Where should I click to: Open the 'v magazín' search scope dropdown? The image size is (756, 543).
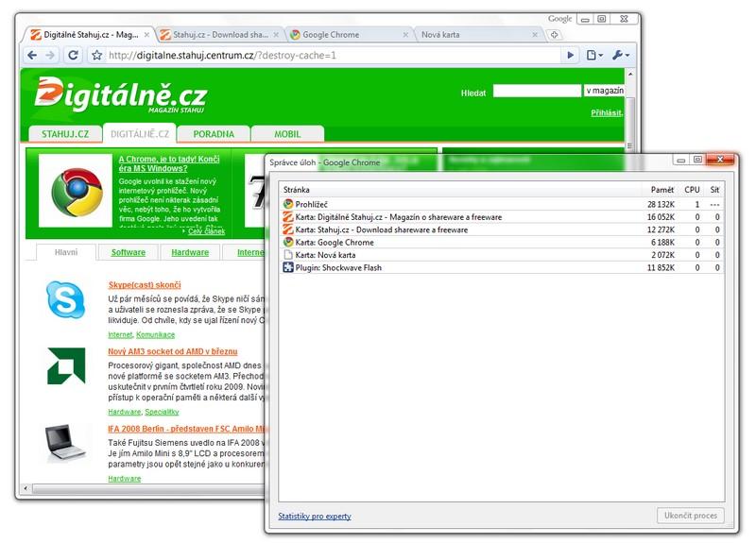pyautogui.click(x=604, y=91)
